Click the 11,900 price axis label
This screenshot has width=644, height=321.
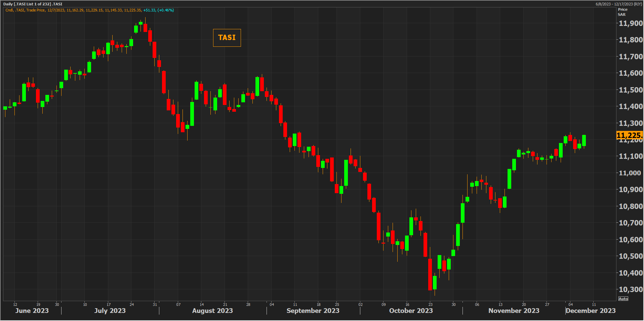click(x=631, y=23)
